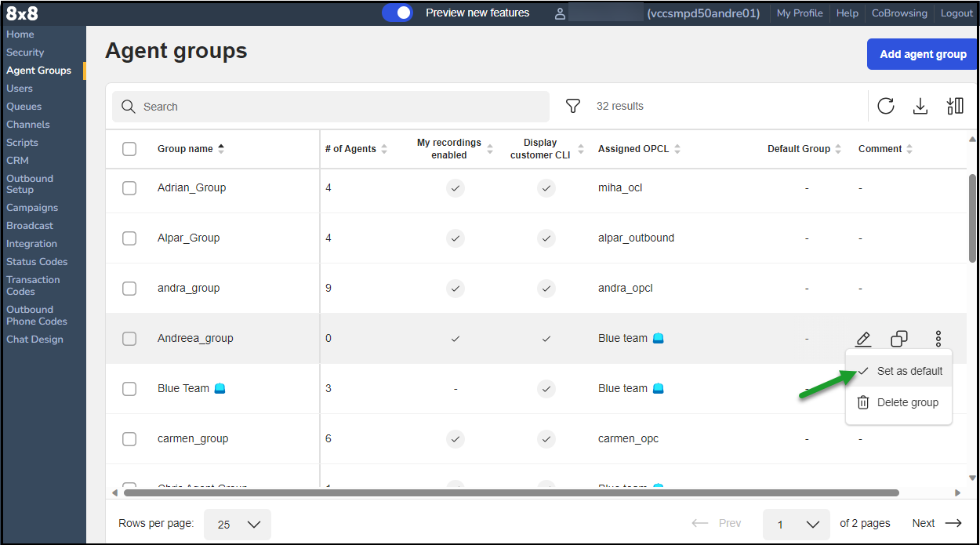This screenshot has height=545, width=980.
Task: Click the Prev page button
Action: click(717, 523)
